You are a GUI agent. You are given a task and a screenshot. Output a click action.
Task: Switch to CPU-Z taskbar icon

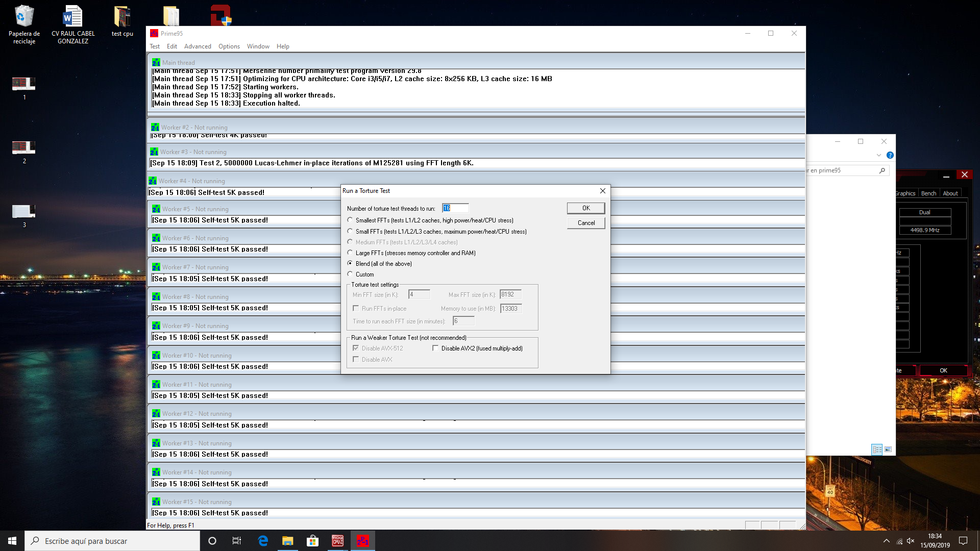pyautogui.click(x=337, y=541)
